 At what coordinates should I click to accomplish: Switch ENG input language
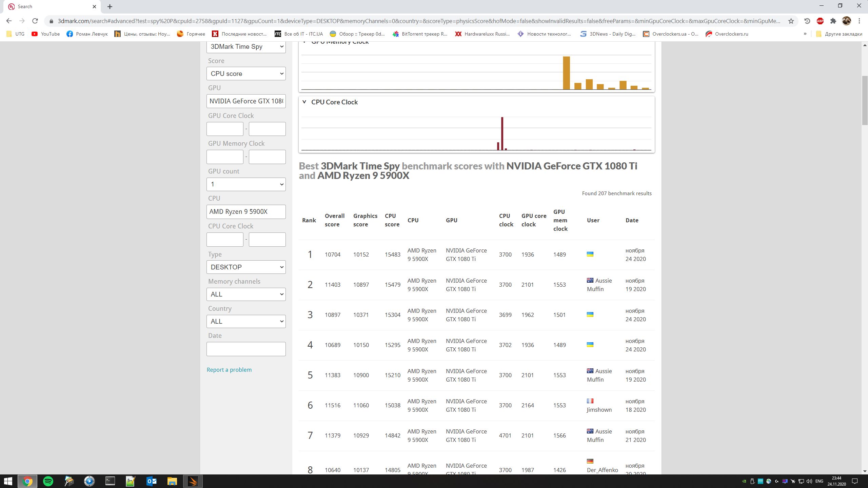[819, 481]
